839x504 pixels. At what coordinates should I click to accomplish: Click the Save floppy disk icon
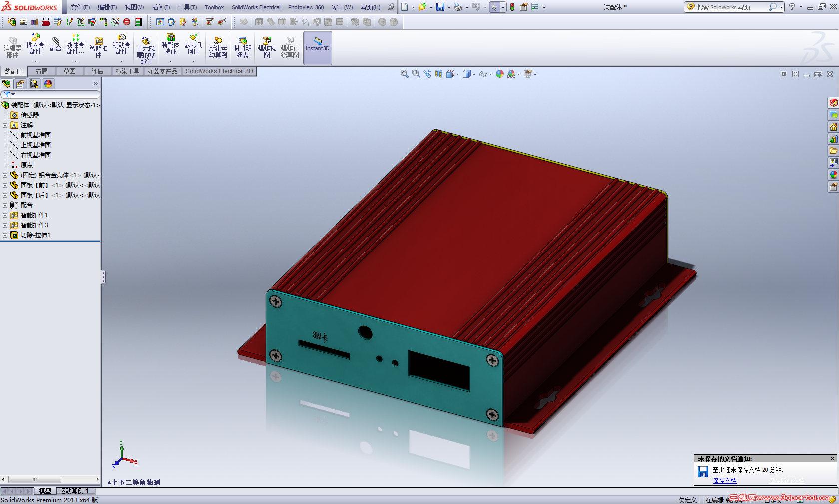(440, 7)
